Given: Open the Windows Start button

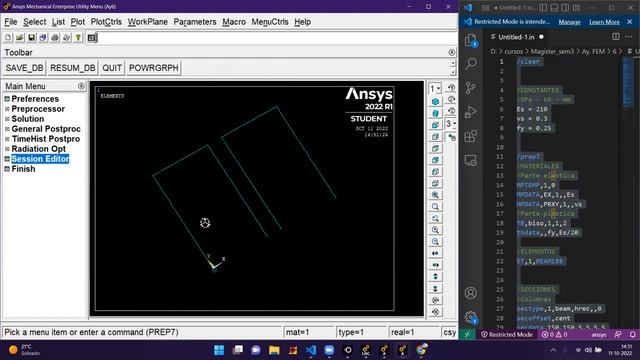Looking at the screenshot, I should tap(219, 350).
